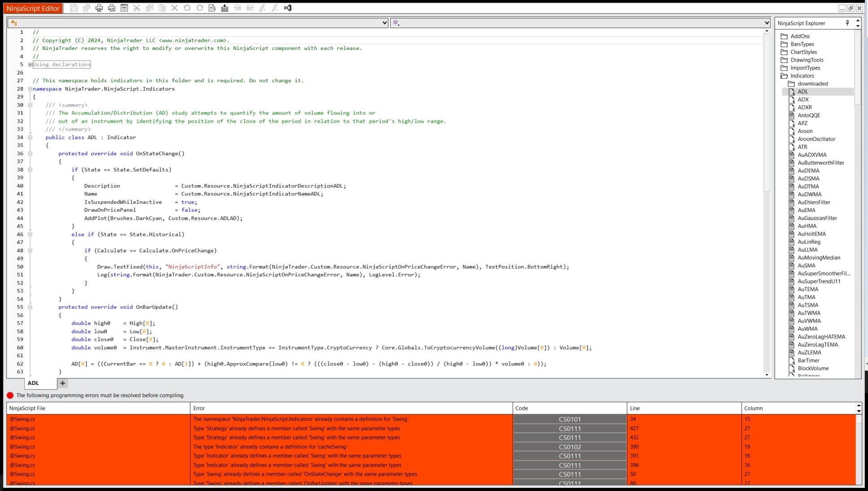This screenshot has height=491, width=868.
Task: Open the left class selector dropdown
Action: point(384,23)
